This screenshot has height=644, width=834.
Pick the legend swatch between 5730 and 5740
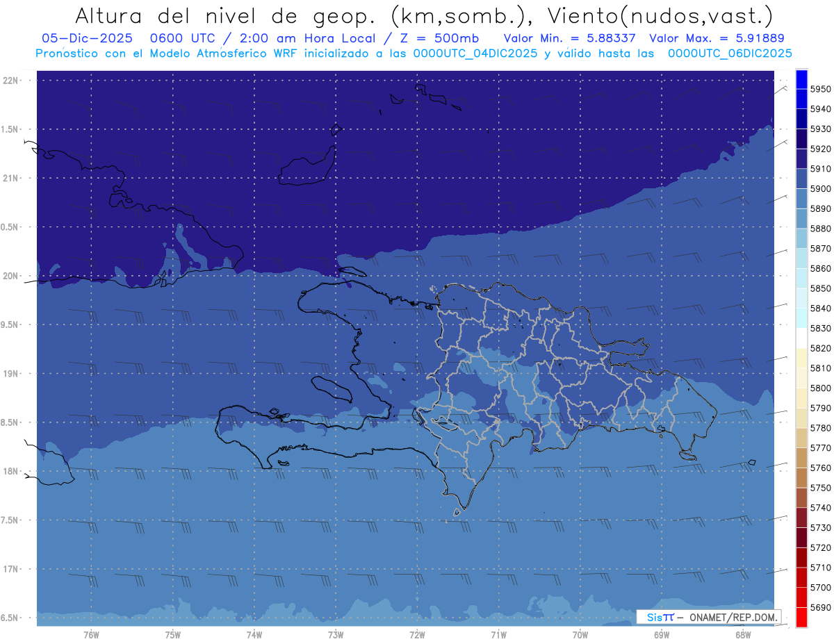coord(801,518)
